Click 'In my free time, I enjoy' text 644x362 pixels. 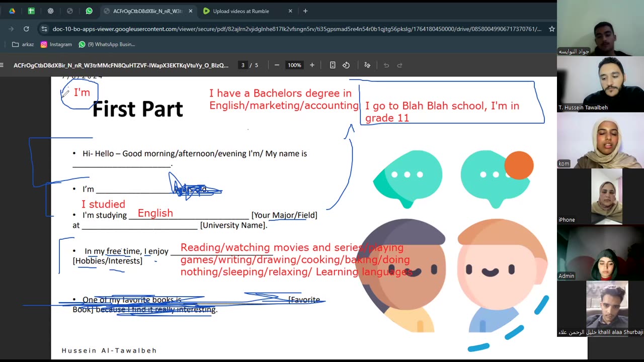click(126, 251)
